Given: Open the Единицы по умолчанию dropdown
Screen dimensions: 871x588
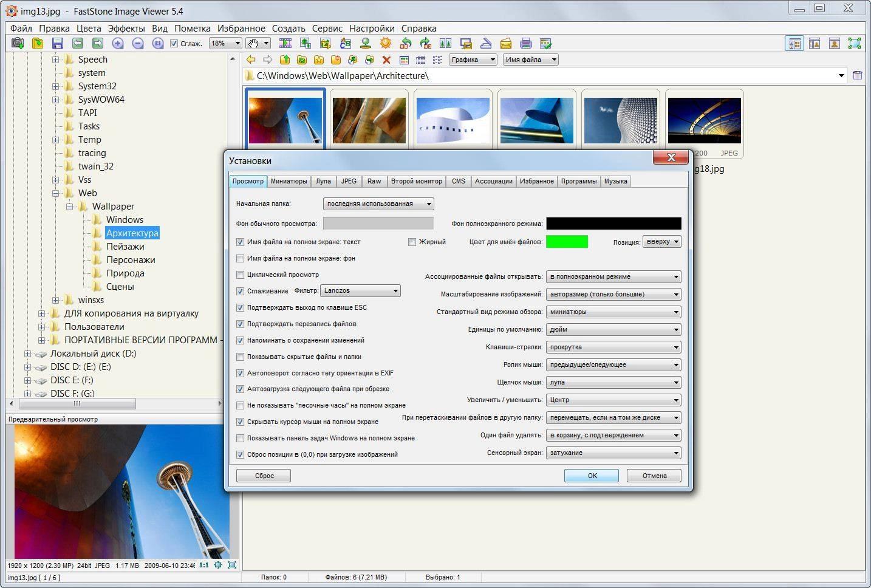Looking at the screenshot, I should (x=613, y=329).
